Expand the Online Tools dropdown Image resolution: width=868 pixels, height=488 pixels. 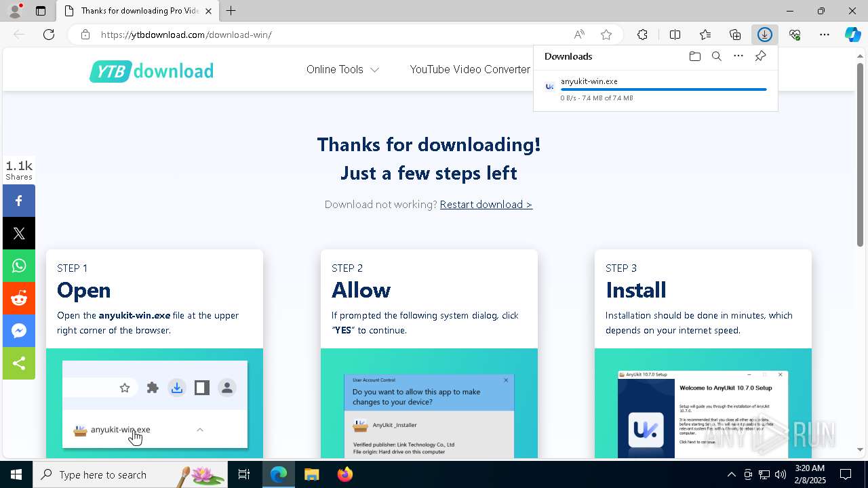[x=342, y=69]
